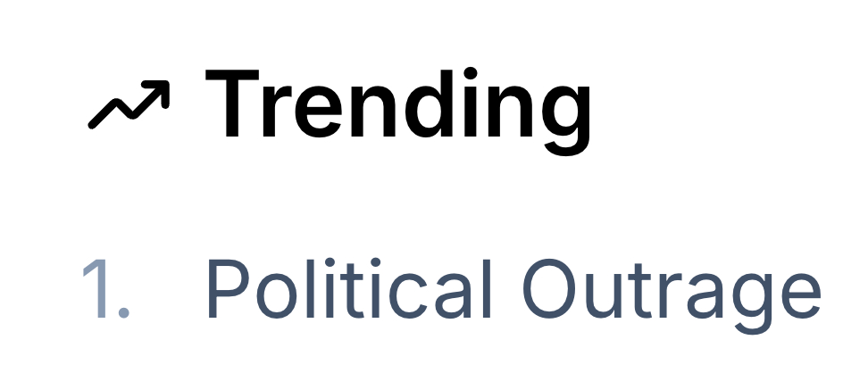The image size is (868, 373).
Task: Click the word "Political" in first topic
Action: pyautogui.click(x=348, y=291)
